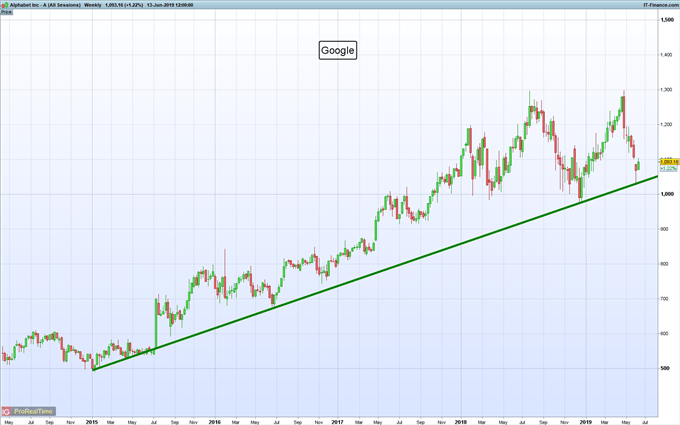This screenshot has height=425, width=680.
Task: Click the 1,400 price axis label
Action: pyautogui.click(x=667, y=55)
